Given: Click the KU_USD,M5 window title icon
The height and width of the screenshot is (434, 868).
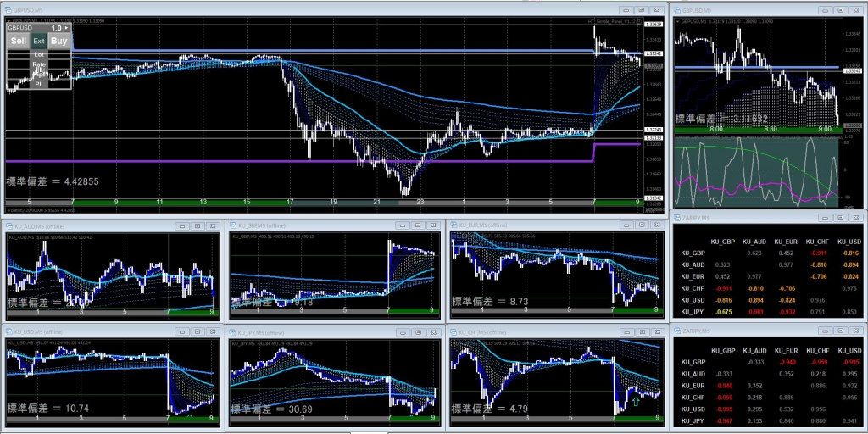Looking at the screenshot, I should click(x=8, y=331).
